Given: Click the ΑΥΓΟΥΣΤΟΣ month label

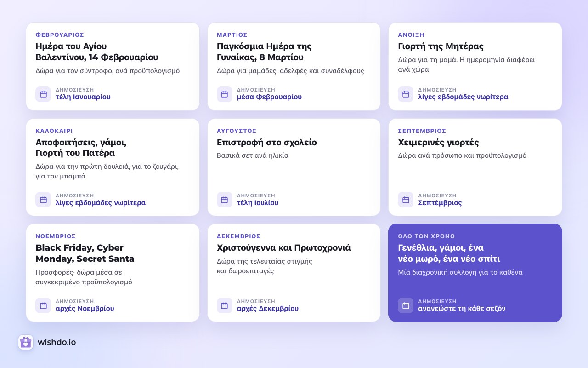Looking at the screenshot, I should pos(237,131).
